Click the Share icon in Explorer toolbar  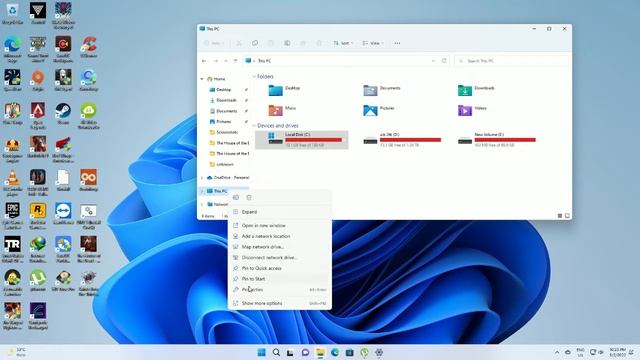tap(303, 43)
